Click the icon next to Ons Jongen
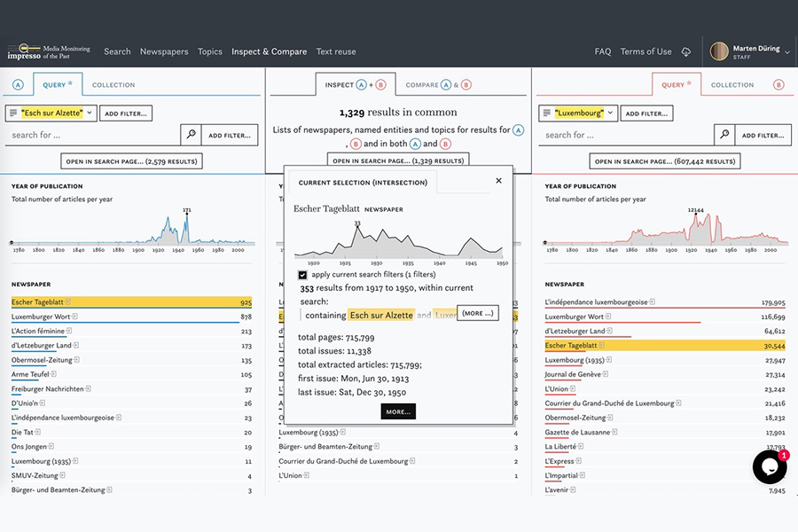The width and height of the screenshot is (798, 532). 51,447
